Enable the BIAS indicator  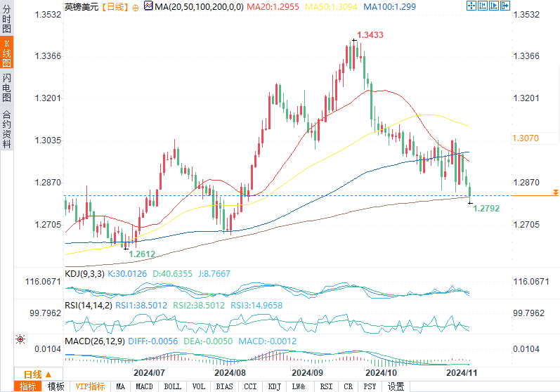click(225, 386)
